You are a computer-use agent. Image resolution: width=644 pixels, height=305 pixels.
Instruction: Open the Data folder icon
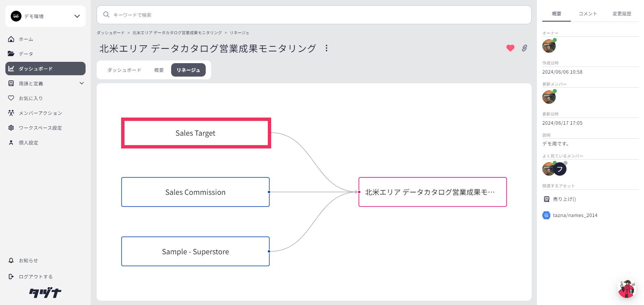[x=11, y=54]
